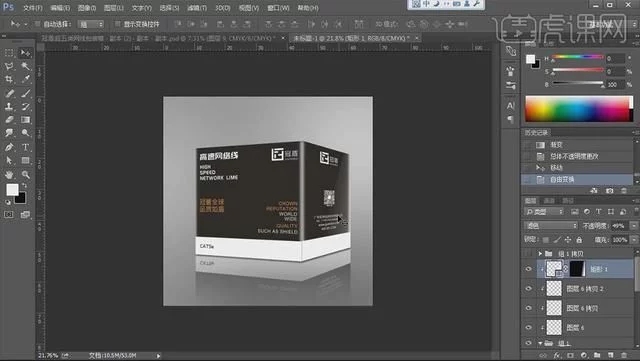Screen dimensions: 640x361
Task: Collapse the 组 1 group
Action: [x=540, y=343]
